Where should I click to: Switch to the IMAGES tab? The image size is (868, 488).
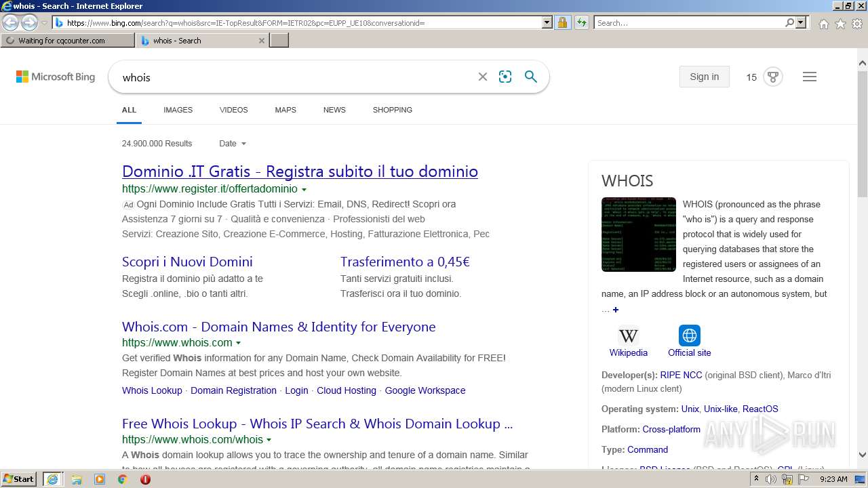[178, 110]
